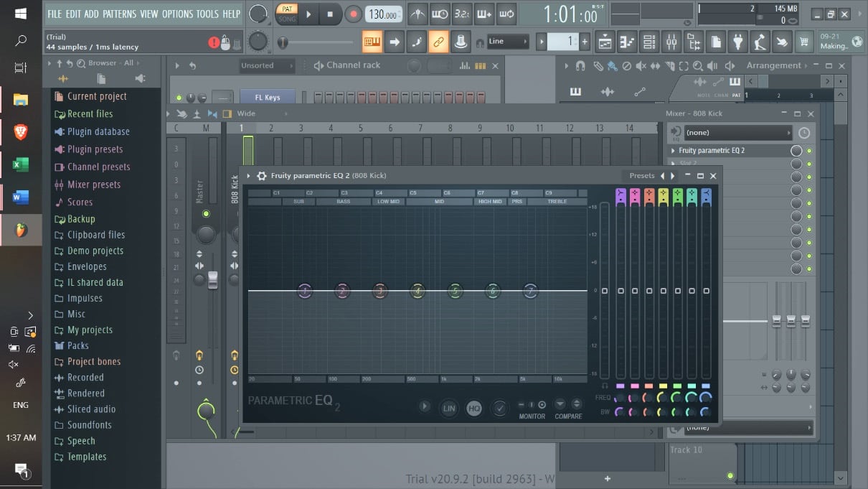Start playback with the Play button
The width and height of the screenshot is (868, 489).
[x=309, y=14]
